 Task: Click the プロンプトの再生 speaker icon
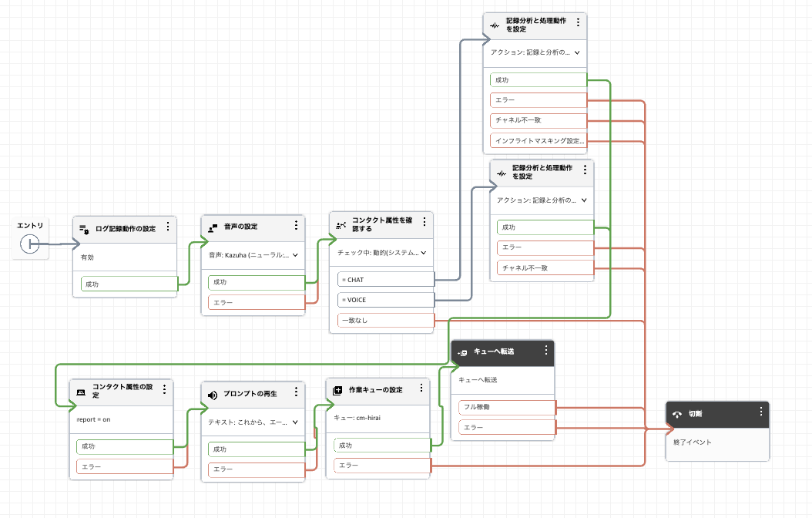click(x=213, y=395)
